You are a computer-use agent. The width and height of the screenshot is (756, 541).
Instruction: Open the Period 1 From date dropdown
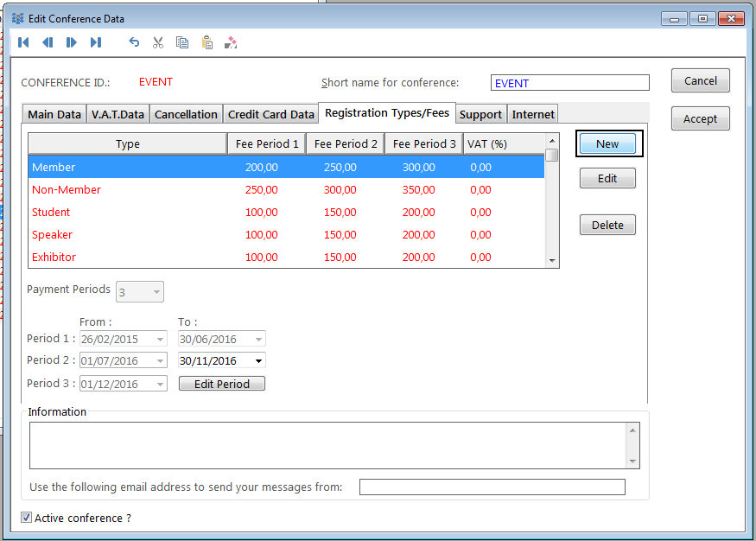pyautogui.click(x=161, y=339)
